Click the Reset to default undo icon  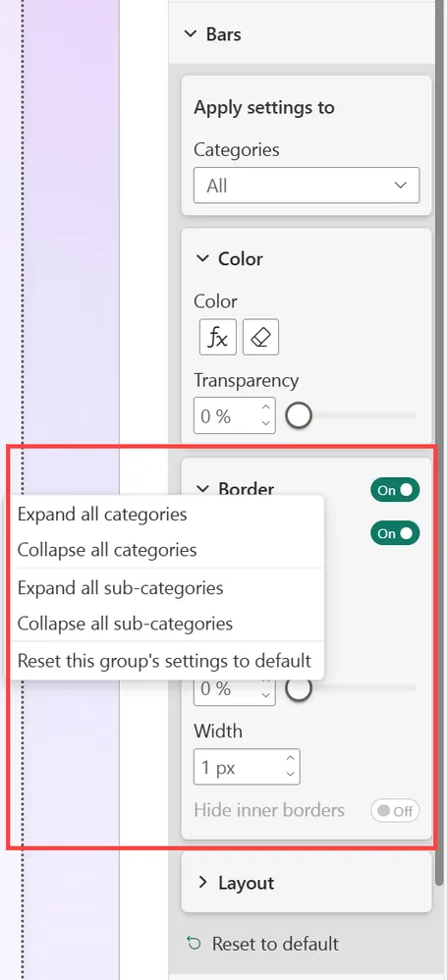tap(195, 943)
